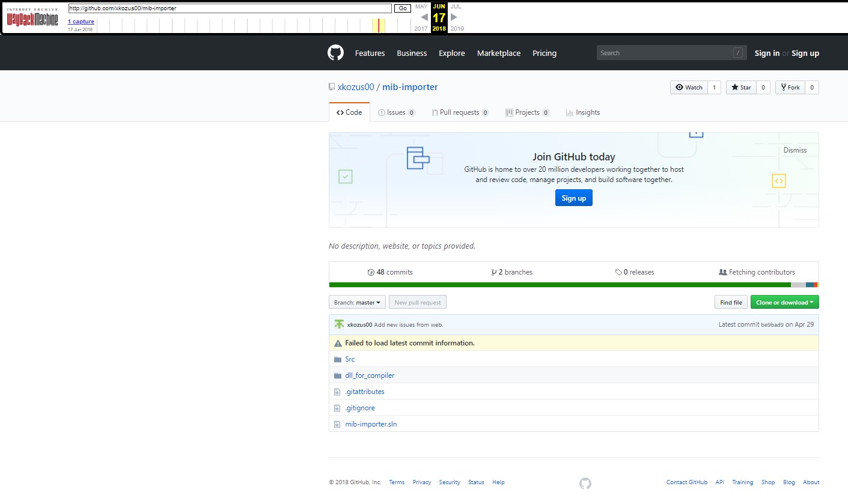Click the footer GitHub mark icon

585,484
